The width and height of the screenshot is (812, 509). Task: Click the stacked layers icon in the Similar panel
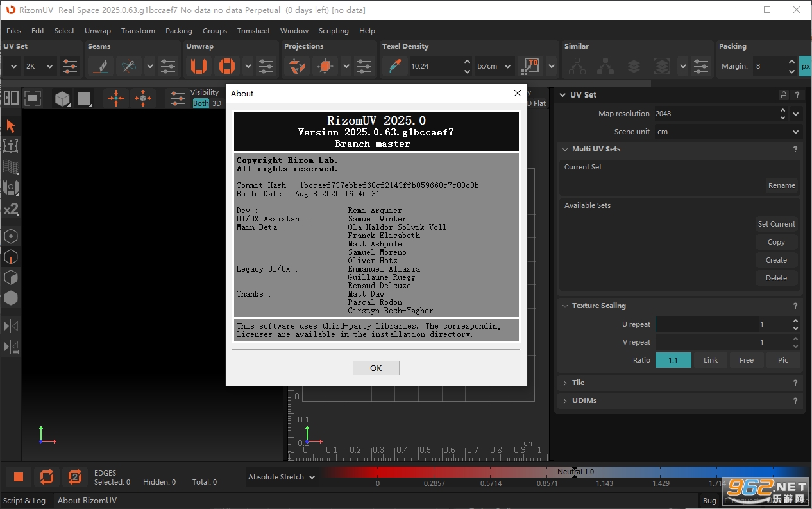[634, 66]
